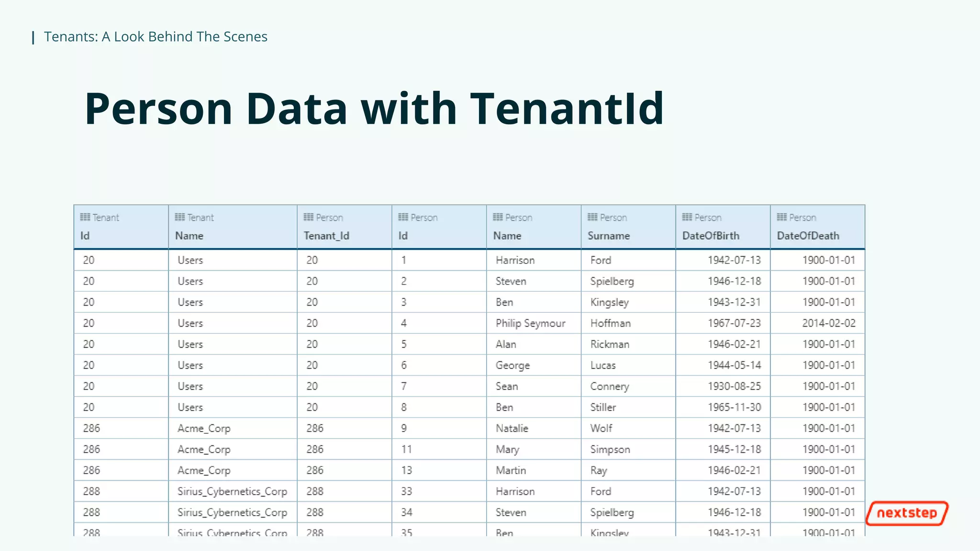The image size is (980, 551).
Task: Select the Tenant_Id column header
Action: [344, 227]
